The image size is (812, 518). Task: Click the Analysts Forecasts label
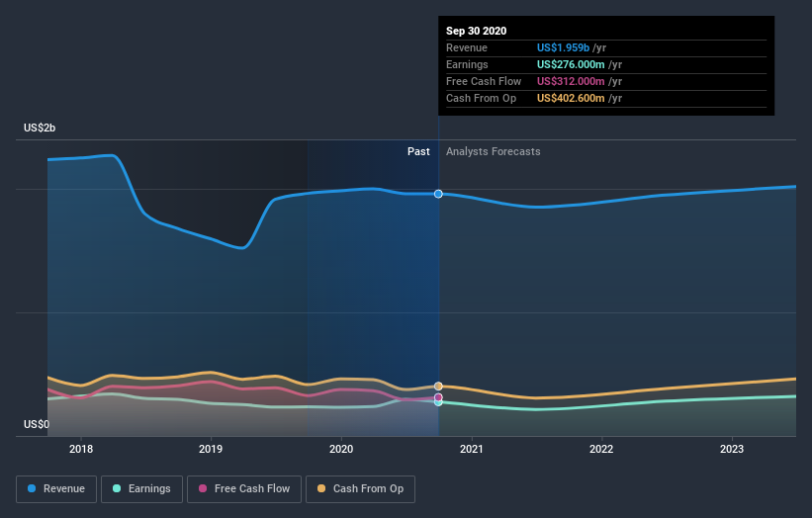pos(493,151)
